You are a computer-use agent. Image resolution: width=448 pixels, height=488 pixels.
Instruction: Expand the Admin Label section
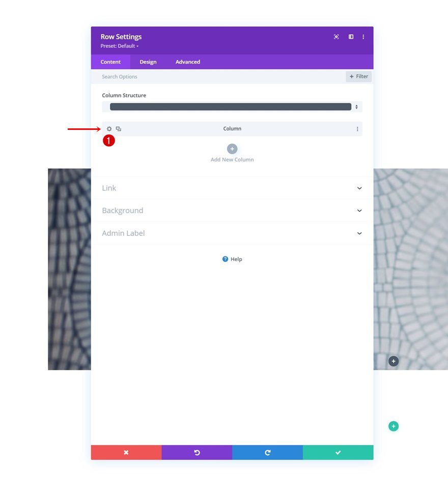click(359, 233)
